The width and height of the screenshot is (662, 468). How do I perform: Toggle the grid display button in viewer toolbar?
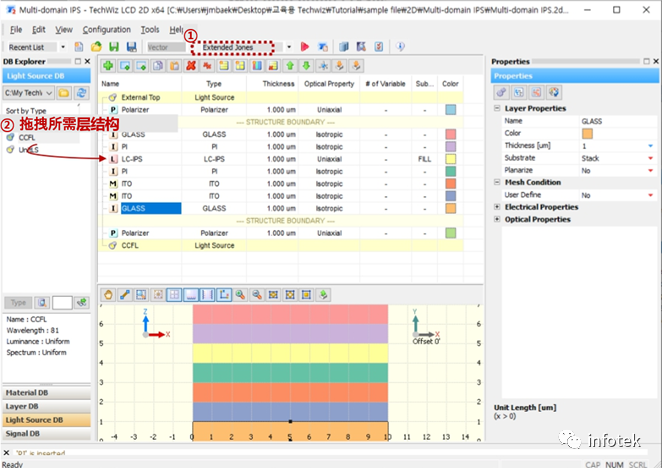coord(174,295)
